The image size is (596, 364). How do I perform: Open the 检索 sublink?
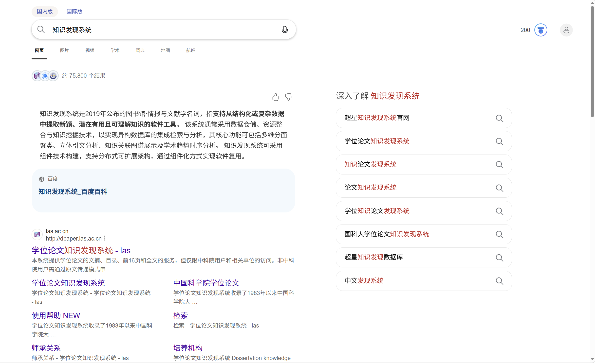(x=181, y=315)
